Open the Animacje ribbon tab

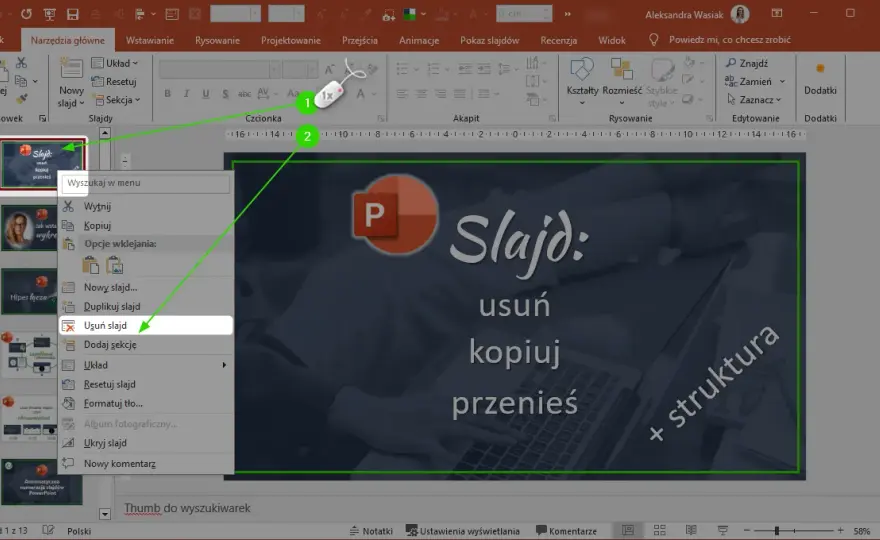(x=419, y=40)
